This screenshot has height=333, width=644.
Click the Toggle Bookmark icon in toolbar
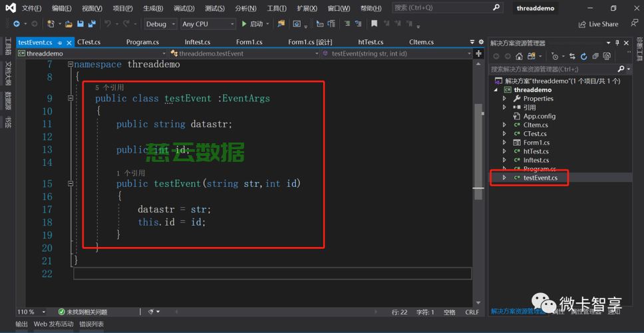click(374, 24)
